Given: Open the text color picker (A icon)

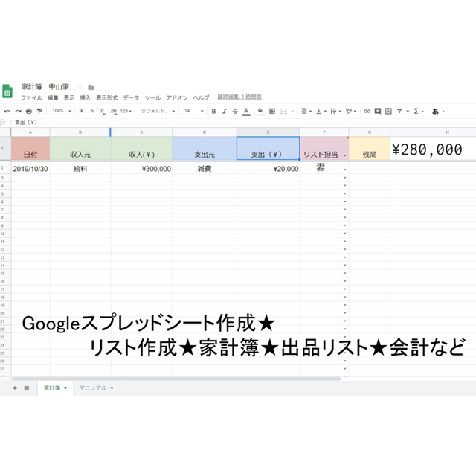Looking at the screenshot, I should (246, 112).
